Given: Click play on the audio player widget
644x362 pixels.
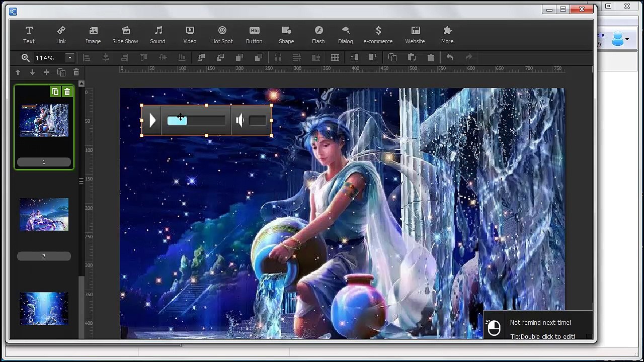Looking at the screenshot, I should pyautogui.click(x=152, y=121).
